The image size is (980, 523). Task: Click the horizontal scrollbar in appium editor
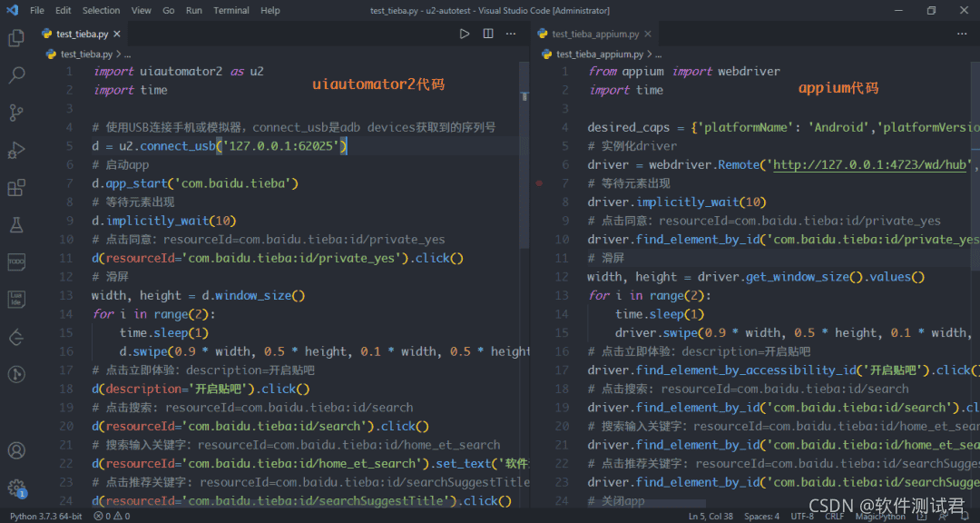[646, 503]
